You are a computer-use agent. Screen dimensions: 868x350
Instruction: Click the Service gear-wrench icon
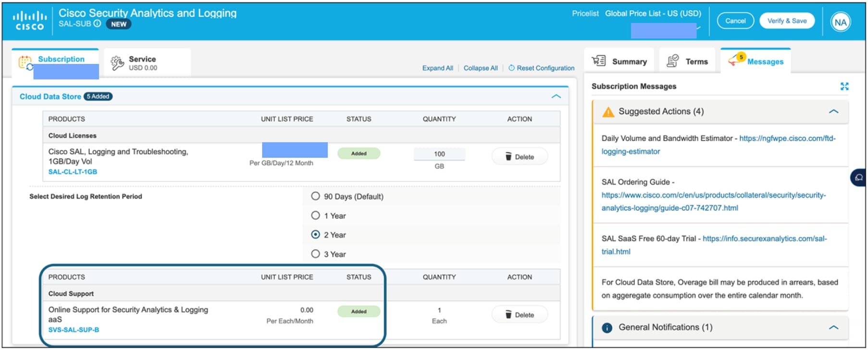tap(117, 63)
